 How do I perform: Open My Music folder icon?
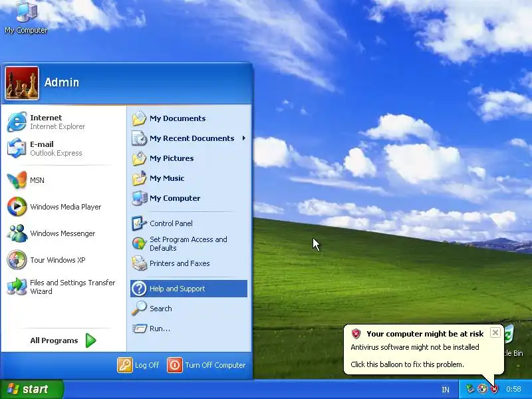point(139,178)
